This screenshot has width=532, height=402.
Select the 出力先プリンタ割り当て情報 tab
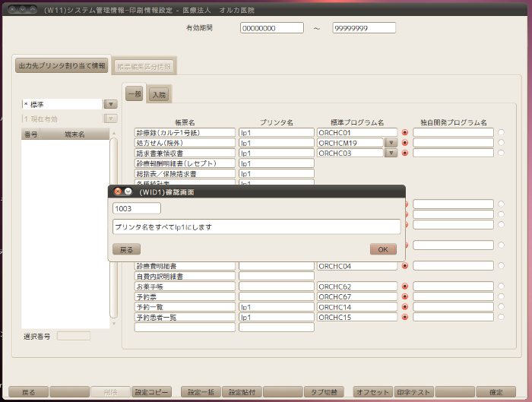pyautogui.click(x=62, y=66)
